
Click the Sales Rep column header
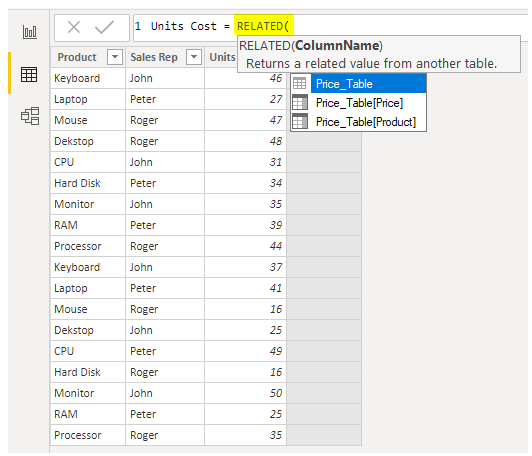154,57
